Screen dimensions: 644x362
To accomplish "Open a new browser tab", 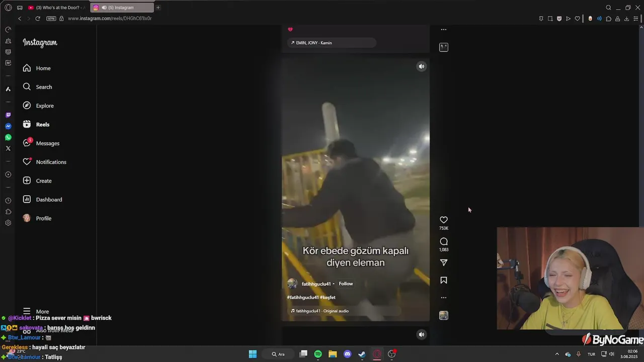I will [x=158, y=8].
